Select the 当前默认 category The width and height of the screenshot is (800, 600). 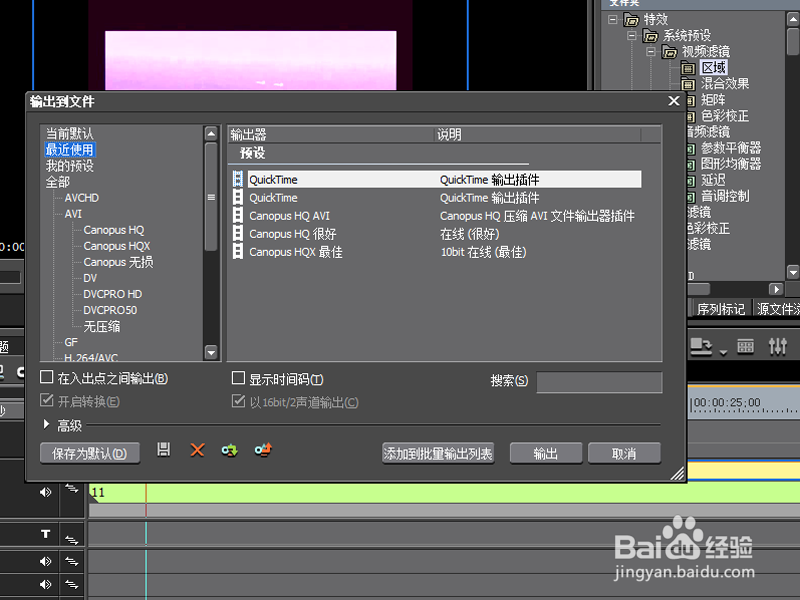[x=69, y=134]
